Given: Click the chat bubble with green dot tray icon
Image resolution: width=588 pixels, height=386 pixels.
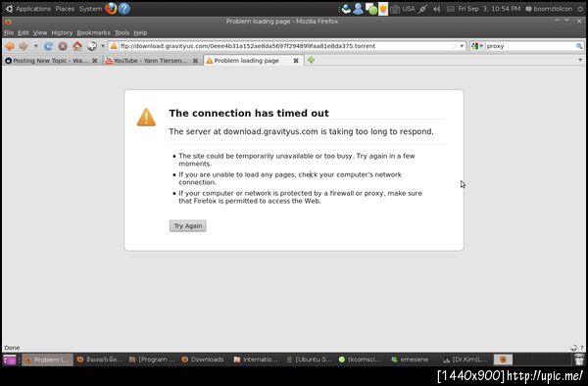Looking at the screenshot, I should point(371,9).
